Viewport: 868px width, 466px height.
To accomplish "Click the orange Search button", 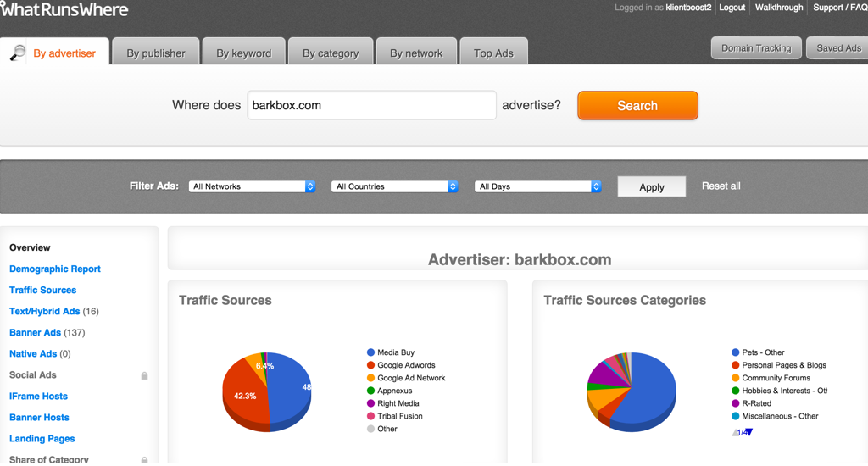I will (x=637, y=106).
